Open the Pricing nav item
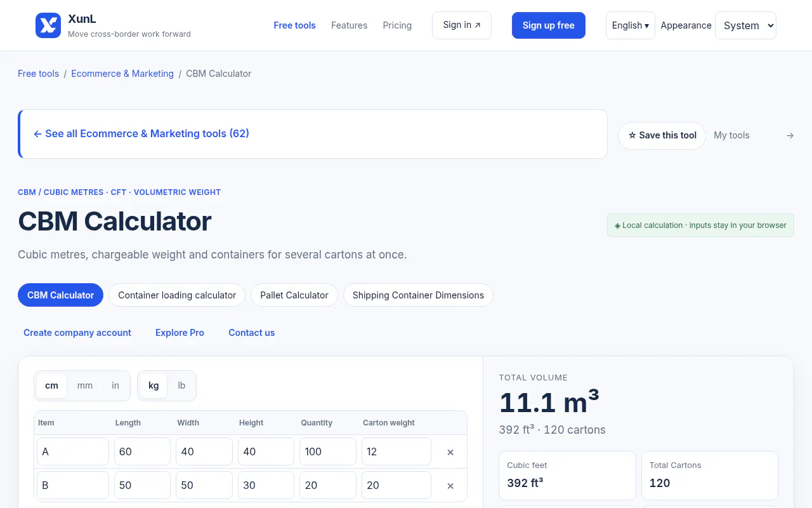Screen dimensions: 812x508 click(397, 25)
